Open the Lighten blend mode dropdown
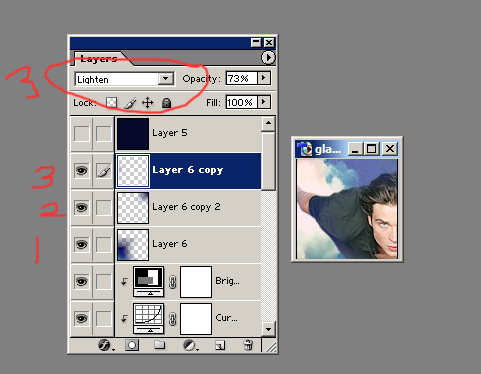Image resolution: width=481 pixels, height=374 pixels. coord(165,79)
